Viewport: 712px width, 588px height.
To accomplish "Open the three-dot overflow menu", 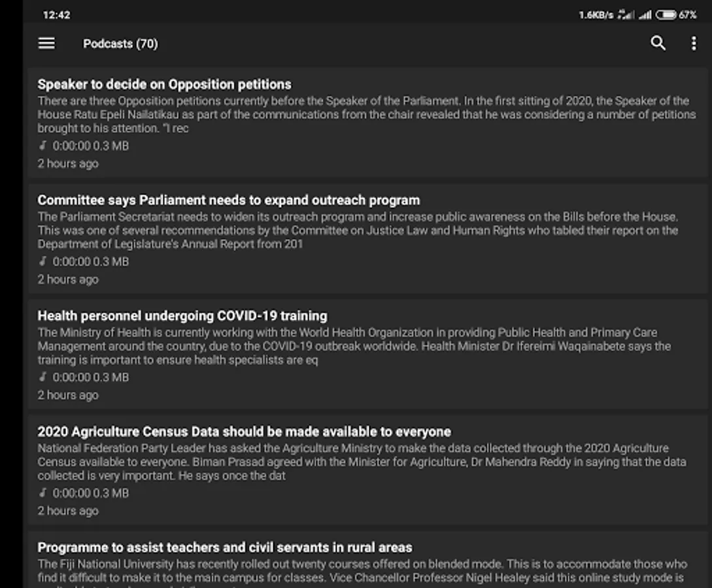I will point(694,43).
